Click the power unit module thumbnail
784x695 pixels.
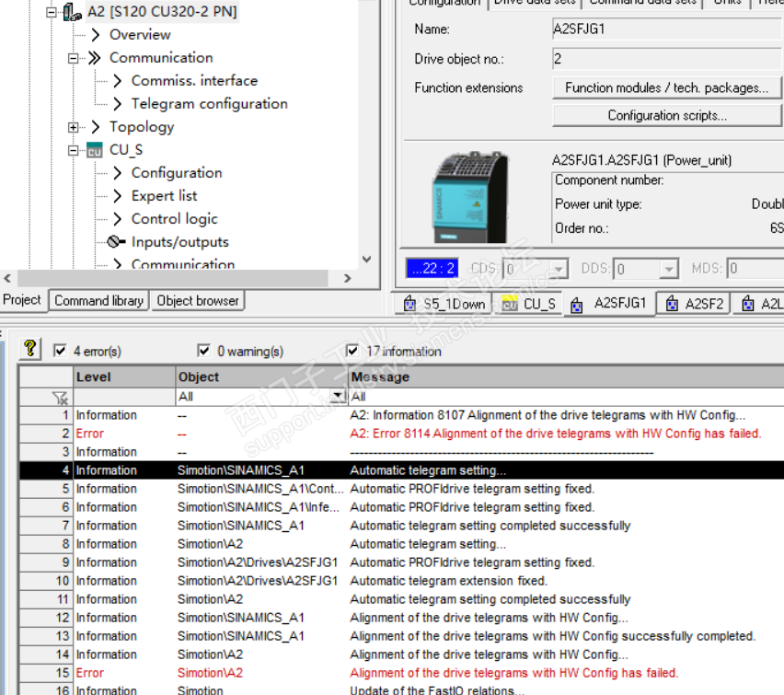pyautogui.click(x=470, y=197)
